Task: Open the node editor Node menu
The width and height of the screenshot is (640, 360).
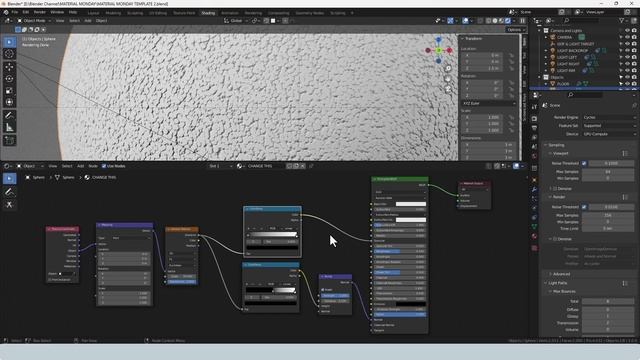Action: 93,166
